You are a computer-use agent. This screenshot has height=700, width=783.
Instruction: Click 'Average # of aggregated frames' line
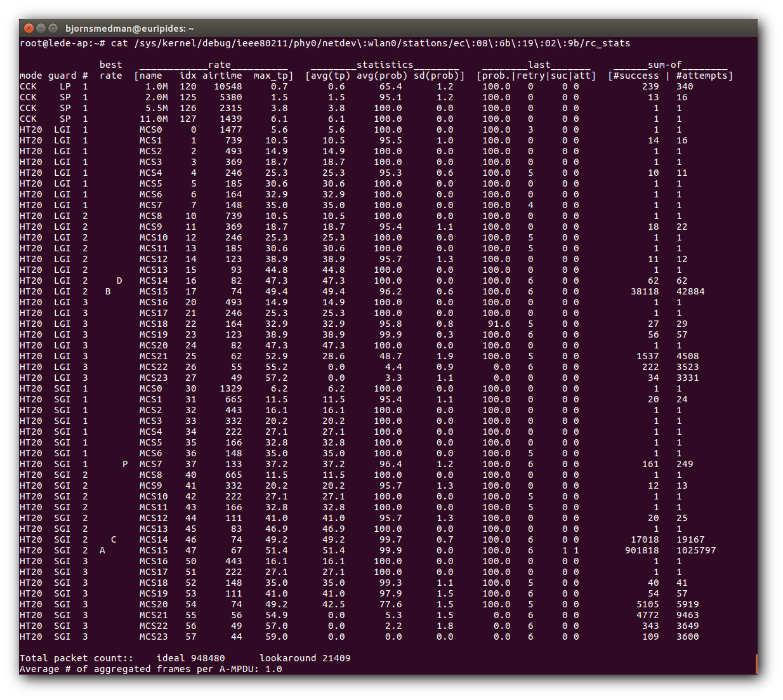coord(151,669)
